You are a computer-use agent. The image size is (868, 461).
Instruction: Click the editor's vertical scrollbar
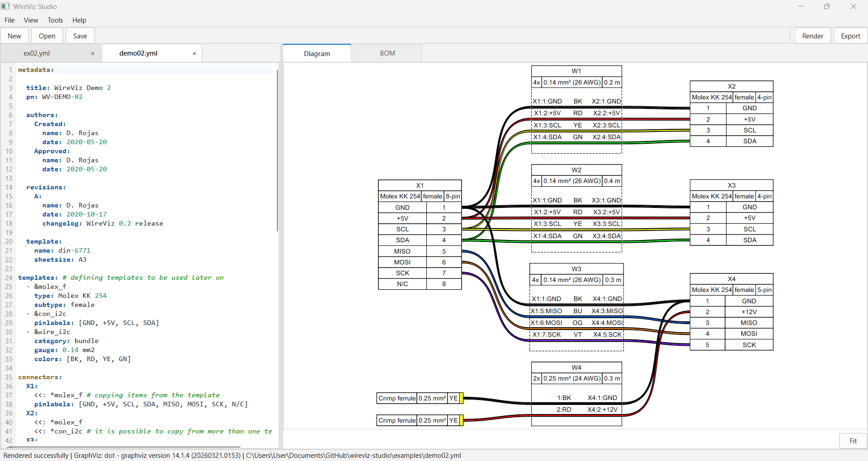(x=277, y=149)
